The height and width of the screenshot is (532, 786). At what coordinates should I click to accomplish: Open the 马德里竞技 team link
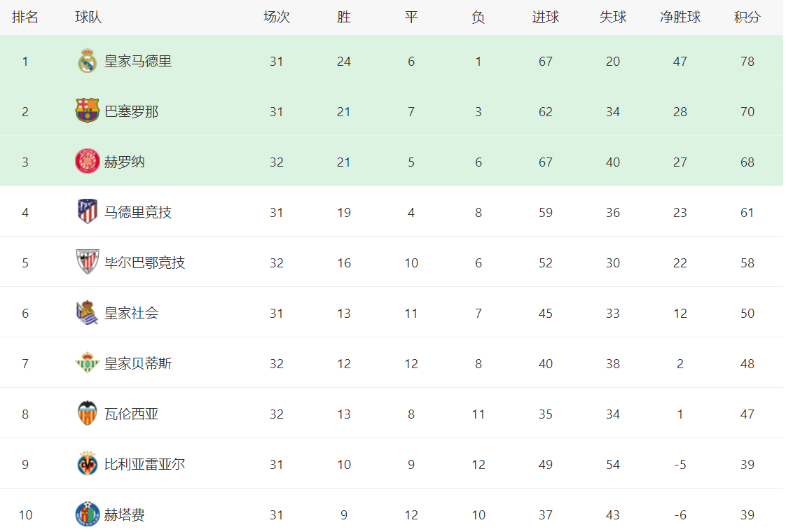(x=138, y=213)
